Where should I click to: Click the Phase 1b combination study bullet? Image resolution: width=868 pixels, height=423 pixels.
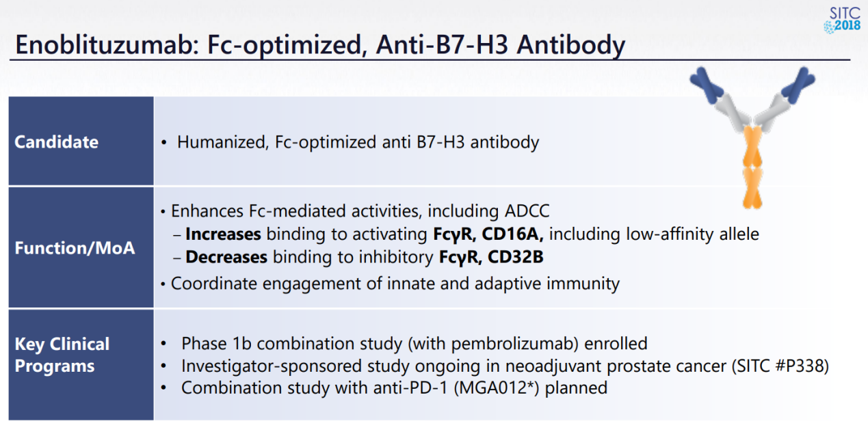click(x=404, y=342)
